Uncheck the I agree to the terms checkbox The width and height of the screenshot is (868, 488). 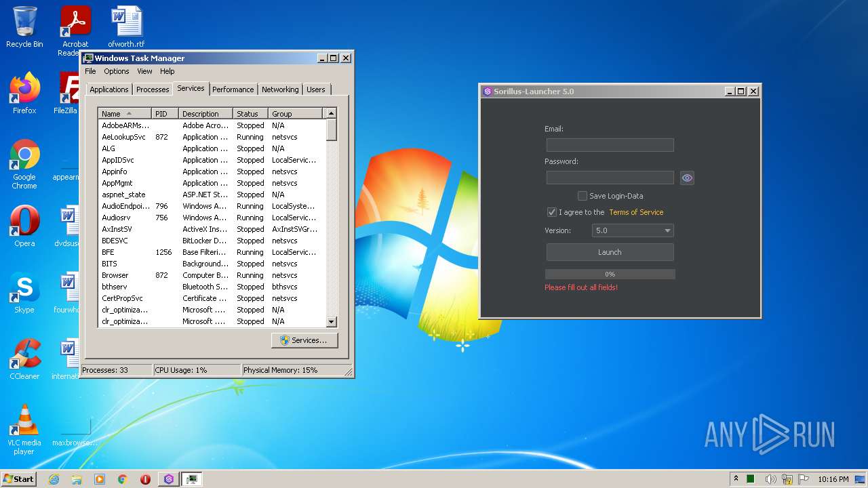coord(551,212)
